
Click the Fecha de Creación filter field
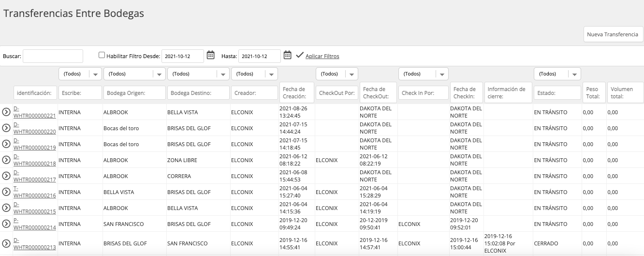(297, 92)
